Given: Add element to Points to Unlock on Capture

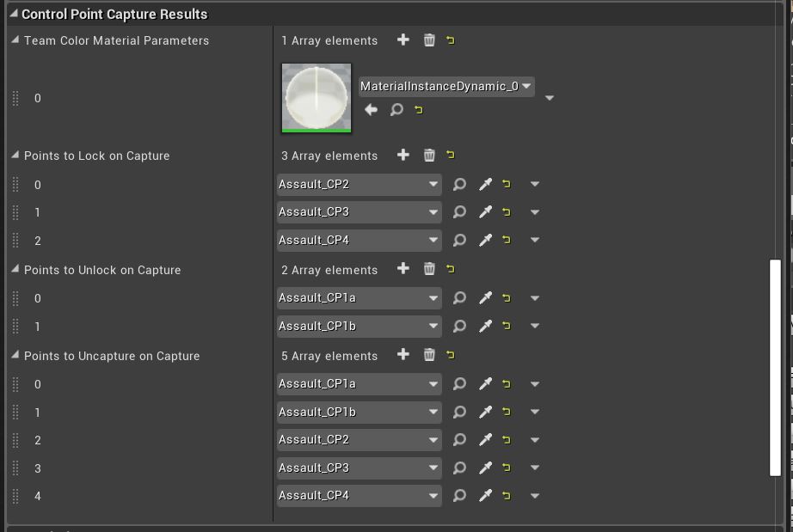Looking at the screenshot, I should click(x=403, y=269).
